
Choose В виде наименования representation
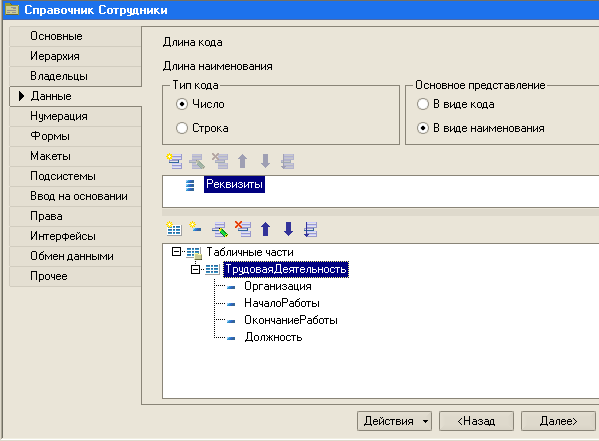[423, 128]
